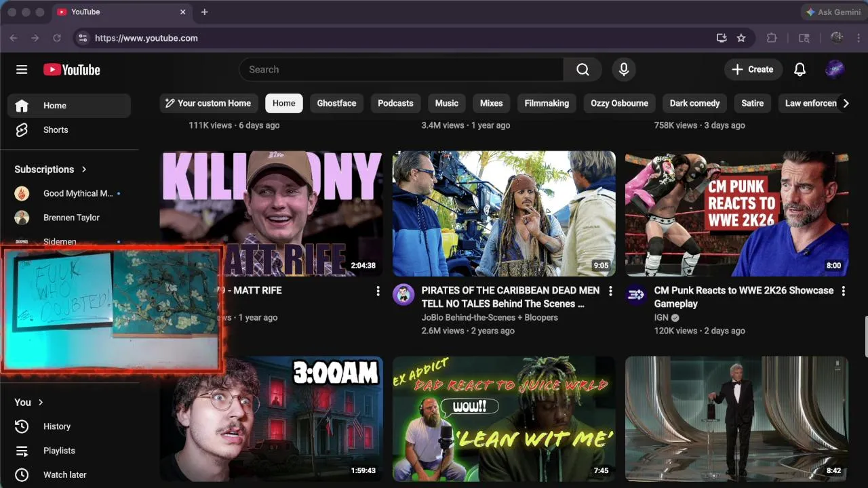Open the YouTube hamburger guide menu
The image size is (868, 488).
click(22, 70)
